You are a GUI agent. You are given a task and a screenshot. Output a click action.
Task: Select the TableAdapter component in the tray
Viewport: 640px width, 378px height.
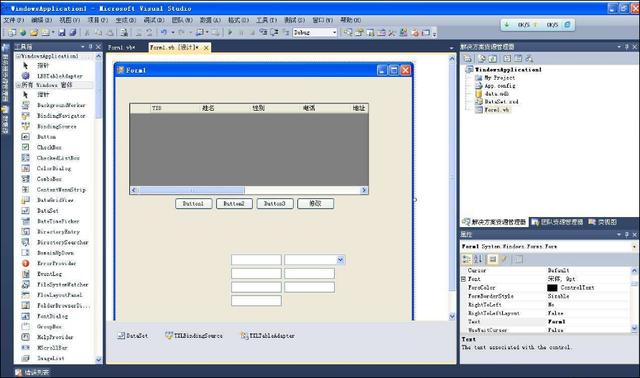(268, 336)
